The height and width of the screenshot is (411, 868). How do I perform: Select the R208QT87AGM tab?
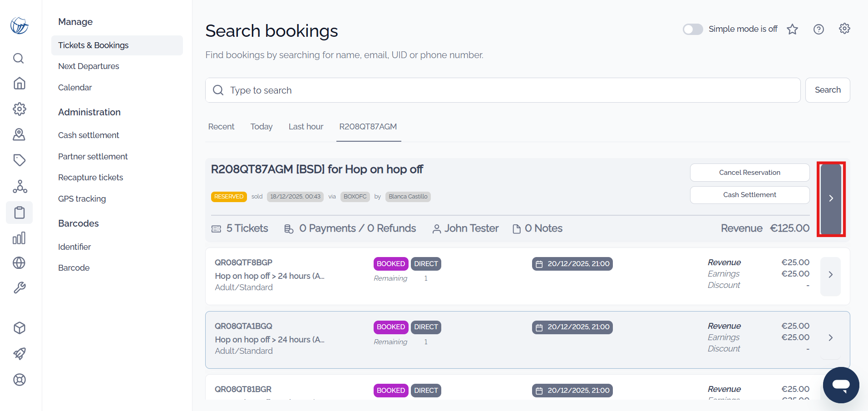368,127
